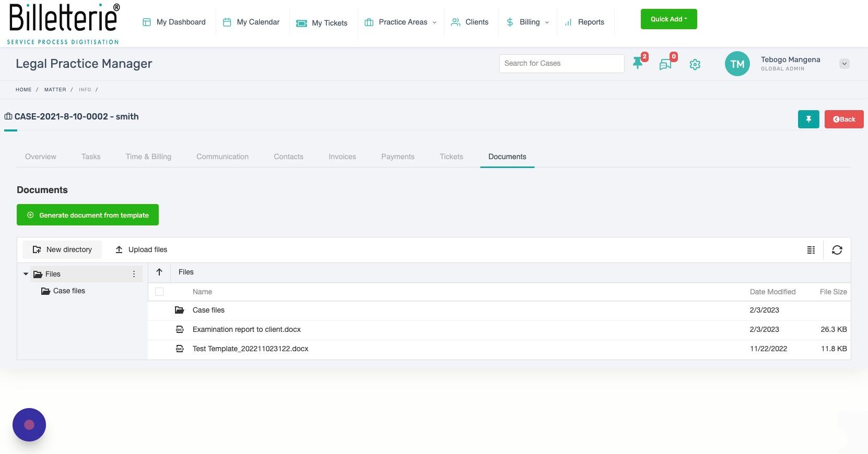
Task: Click Upload files button
Action: coord(141,249)
